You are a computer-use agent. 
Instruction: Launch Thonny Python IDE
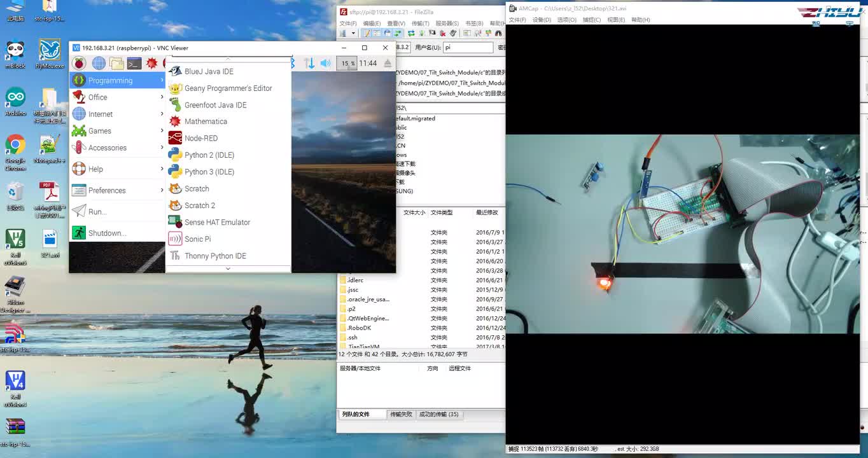[228, 256]
